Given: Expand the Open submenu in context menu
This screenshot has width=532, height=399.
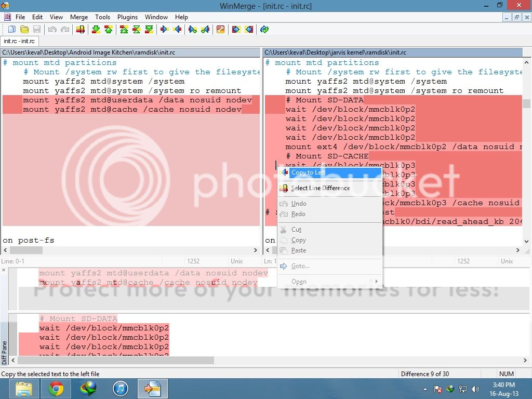Looking at the screenshot, I should pos(330,282).
